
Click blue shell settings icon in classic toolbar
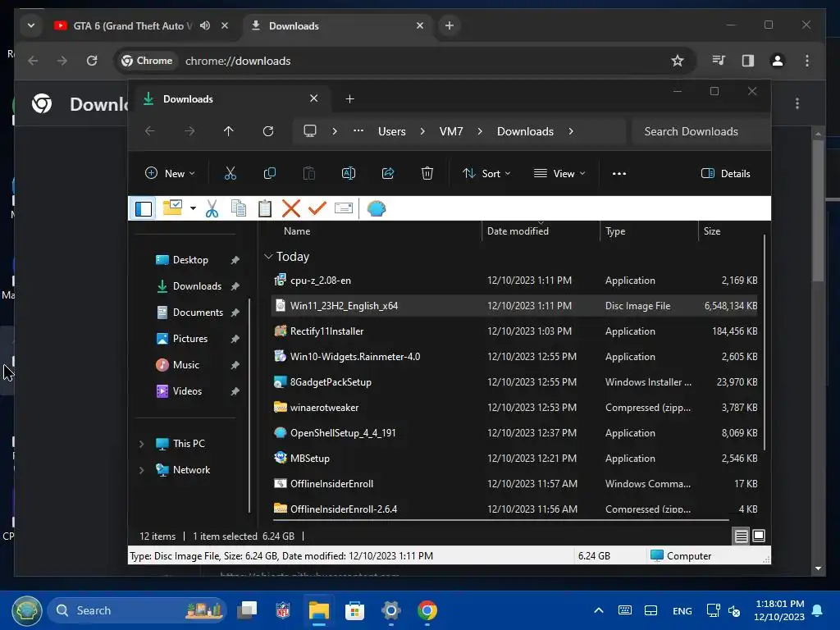point(376,208)
